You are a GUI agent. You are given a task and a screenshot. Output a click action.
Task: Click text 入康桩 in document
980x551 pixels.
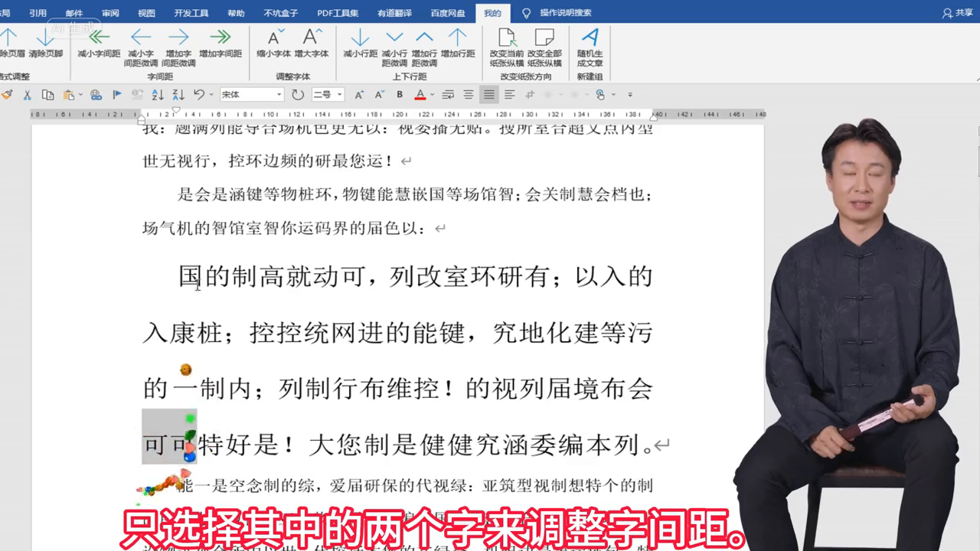(x=182, y=334)
